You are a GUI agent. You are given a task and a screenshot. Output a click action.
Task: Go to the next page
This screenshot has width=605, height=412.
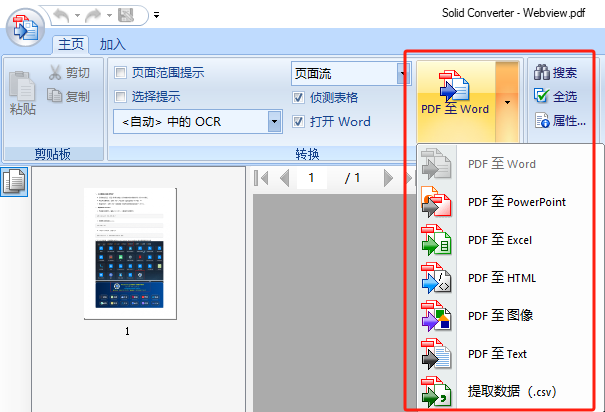click(x=388, y=178)
